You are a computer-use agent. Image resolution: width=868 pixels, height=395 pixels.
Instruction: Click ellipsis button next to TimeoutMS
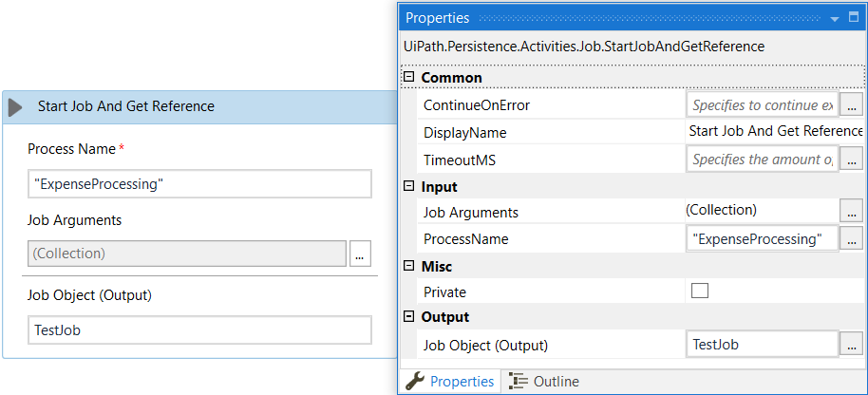852,160
